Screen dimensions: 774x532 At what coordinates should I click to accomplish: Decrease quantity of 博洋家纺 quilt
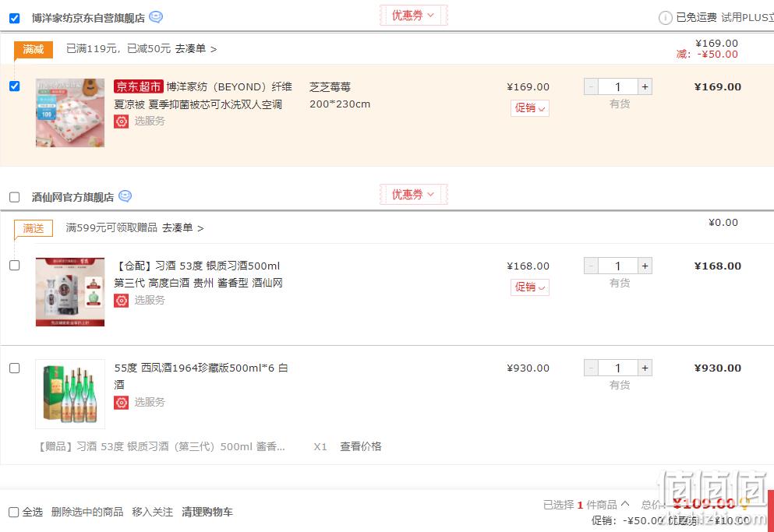pyautogui.click(x=591, y=87)
